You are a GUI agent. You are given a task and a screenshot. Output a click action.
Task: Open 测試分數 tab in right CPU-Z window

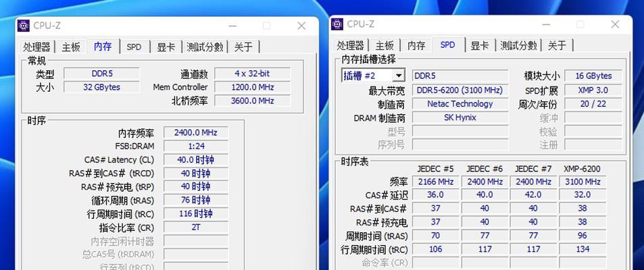tap(519, 45)
